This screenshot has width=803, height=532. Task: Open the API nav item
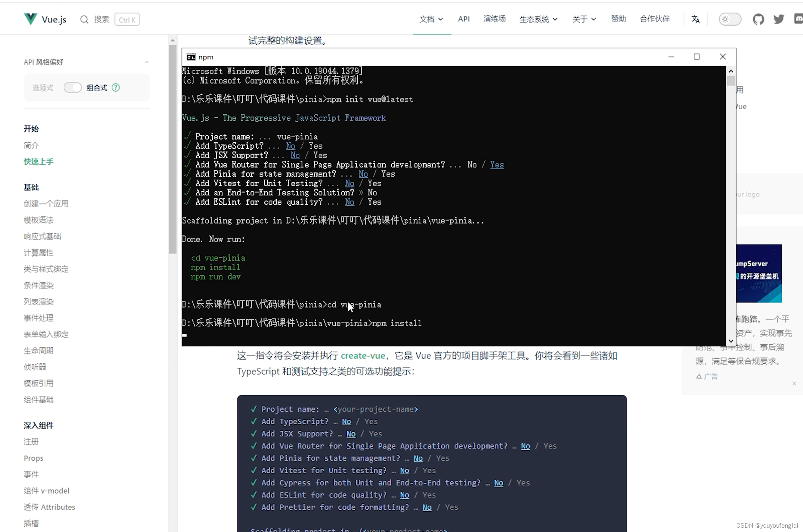tap(464, 19)
